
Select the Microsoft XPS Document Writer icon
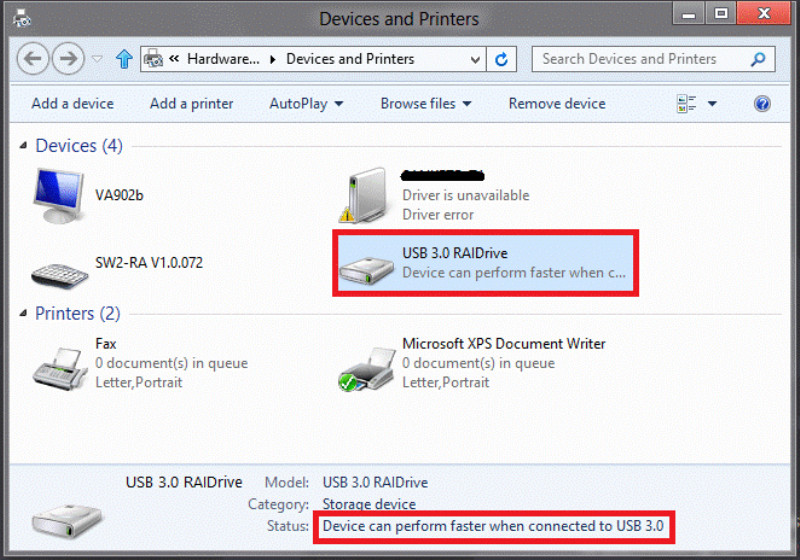[366, 369]
